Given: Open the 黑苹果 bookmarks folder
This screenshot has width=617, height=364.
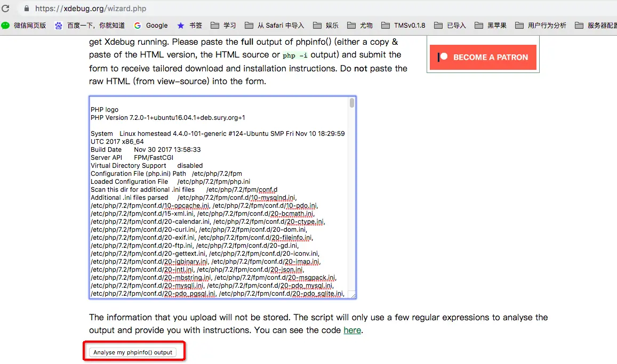Looking at the screenshot, I should tap(490, 26).
